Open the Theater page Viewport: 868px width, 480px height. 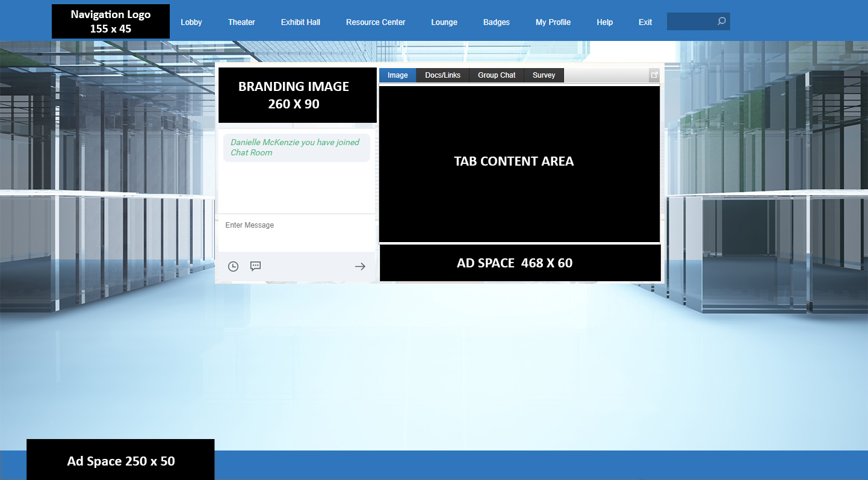[x=241, y=22]
